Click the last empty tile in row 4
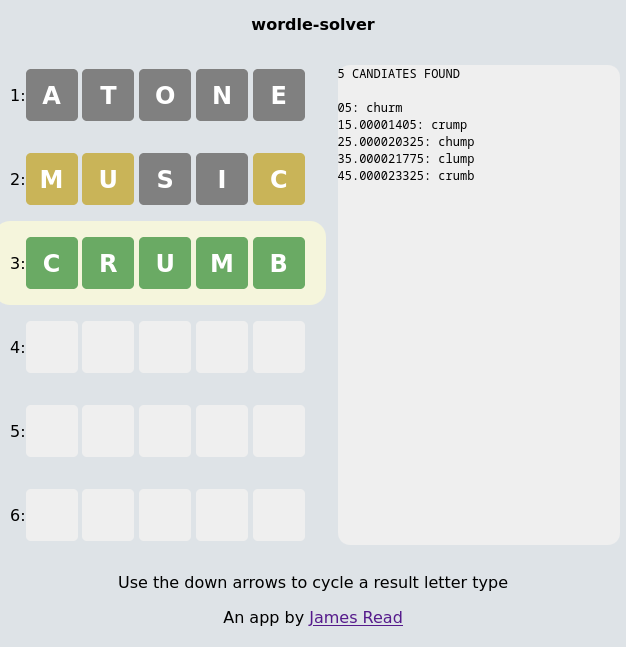The image size is (626, 647). pyautogui.click(x=279, y=347)
